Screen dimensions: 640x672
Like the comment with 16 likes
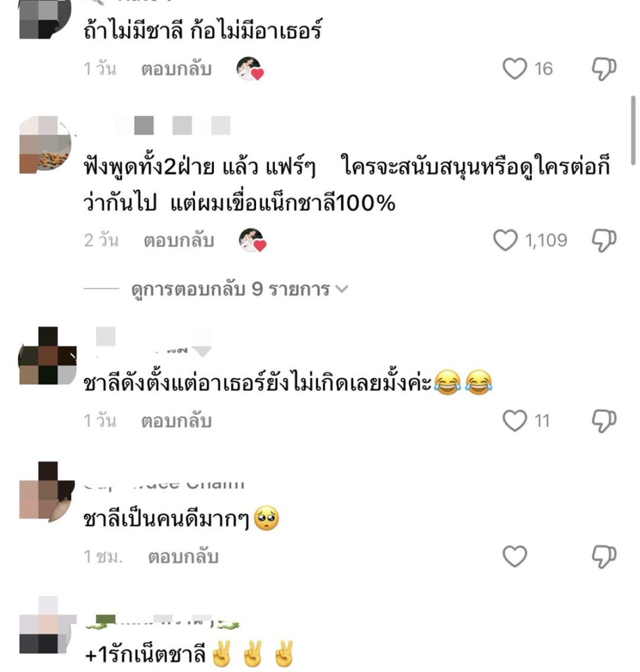click(515, 68)
